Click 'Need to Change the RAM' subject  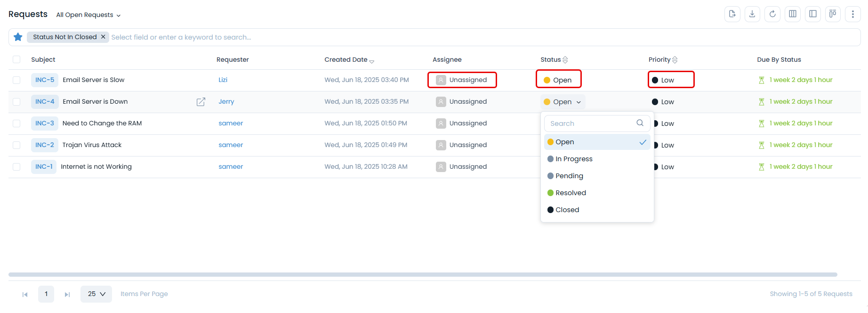pos(102,124)
